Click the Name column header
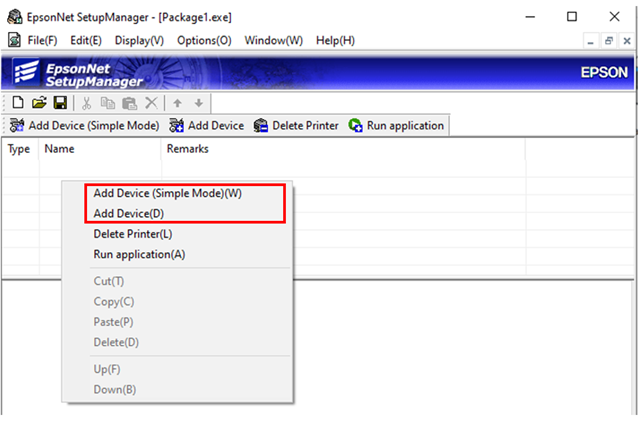This screenshot has height=421, width=640. point(100,149)
